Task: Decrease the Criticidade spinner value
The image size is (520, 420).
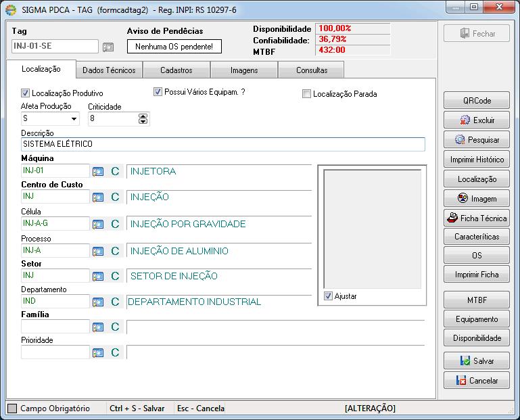Action: (143, 121)
